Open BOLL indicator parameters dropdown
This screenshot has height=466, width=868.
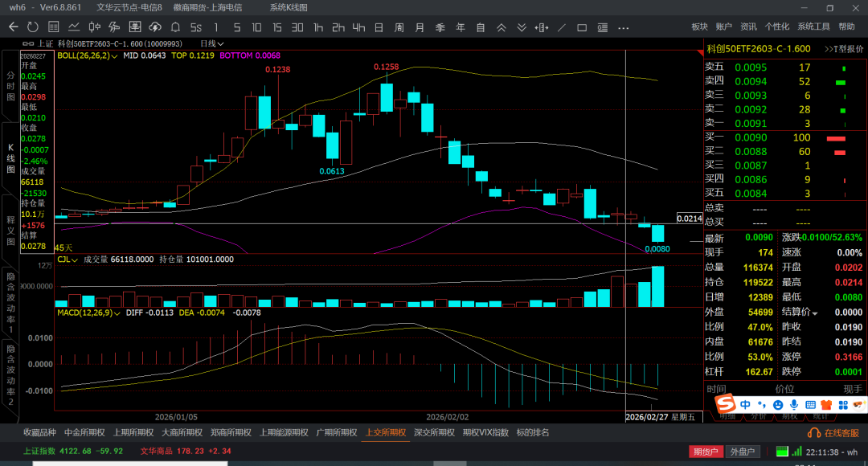coord(115,56)
